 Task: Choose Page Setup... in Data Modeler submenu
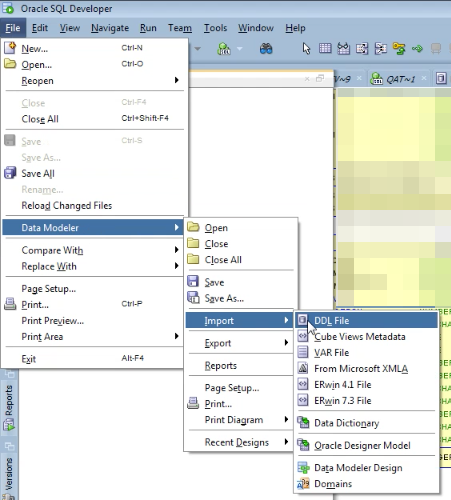click(x=240, y=388)
